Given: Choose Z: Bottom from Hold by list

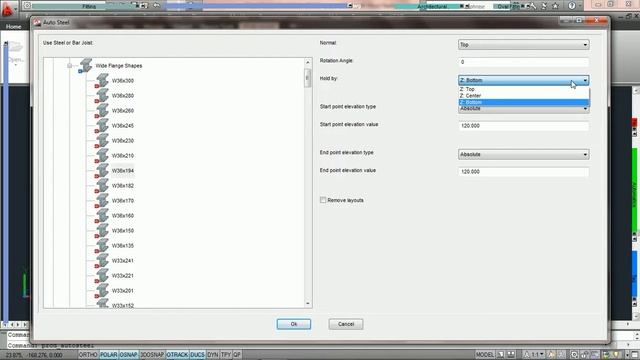Looking at the screenshot, I should [x=524, y=102].
